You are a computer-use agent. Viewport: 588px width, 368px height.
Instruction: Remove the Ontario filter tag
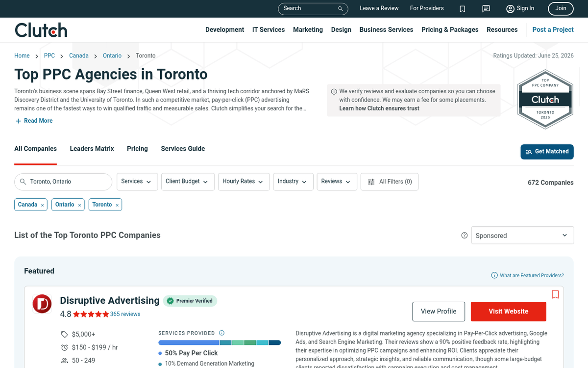click(x=79, y=205)
